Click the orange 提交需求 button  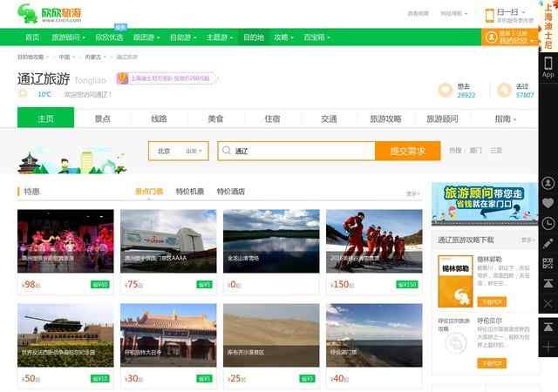point(407,151)
